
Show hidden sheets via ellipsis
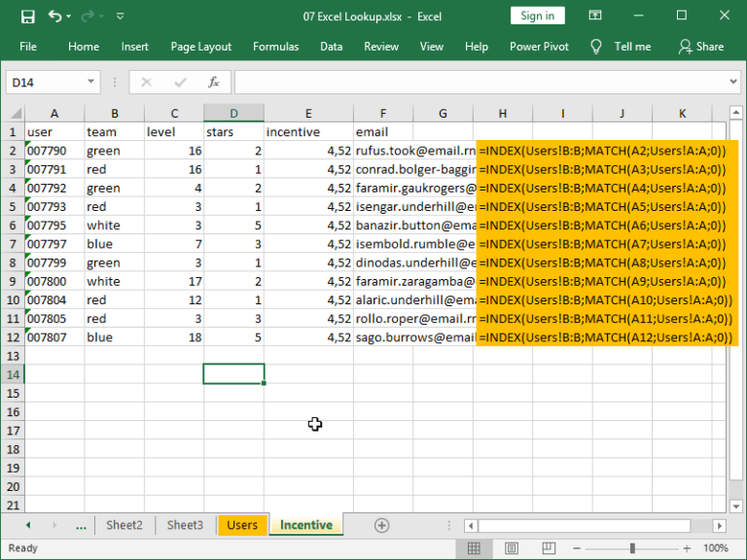point(81,525)
